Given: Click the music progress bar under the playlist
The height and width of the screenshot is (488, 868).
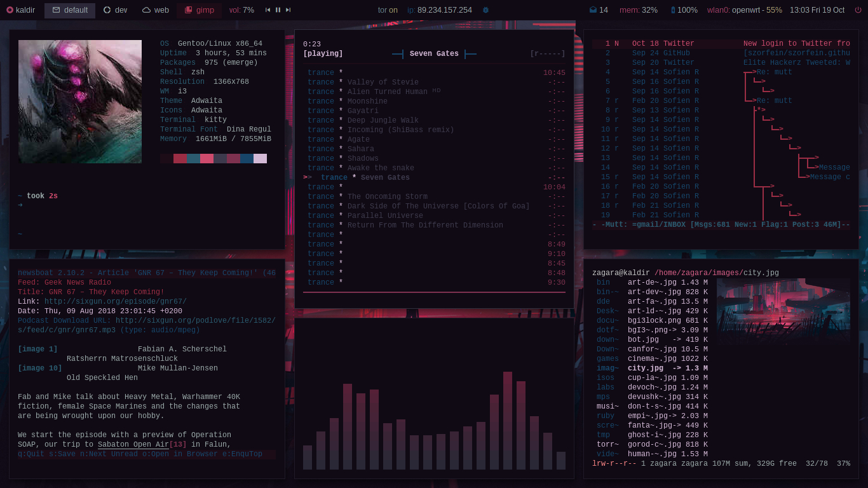Looking at the screenshot, I should point(434,292).
